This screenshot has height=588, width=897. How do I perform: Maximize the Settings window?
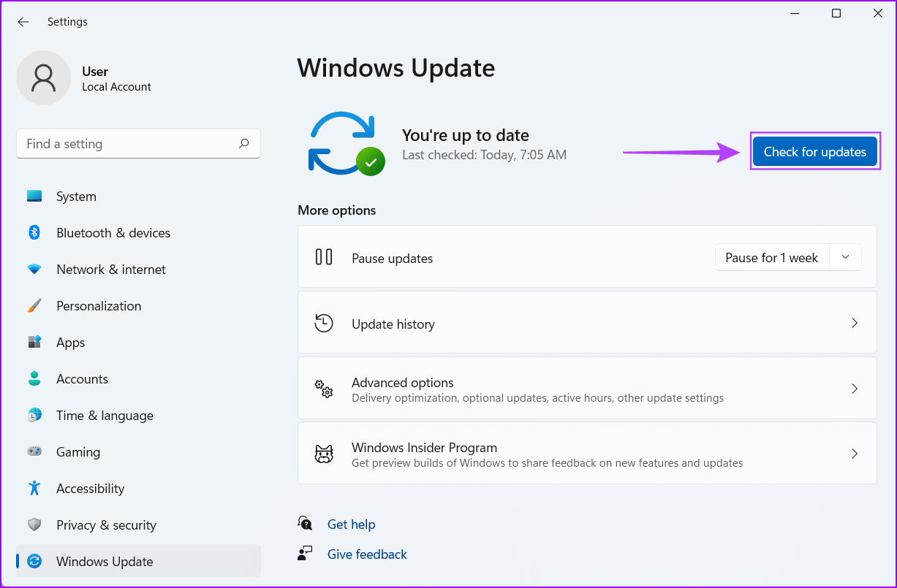click(x=836, y=13)
